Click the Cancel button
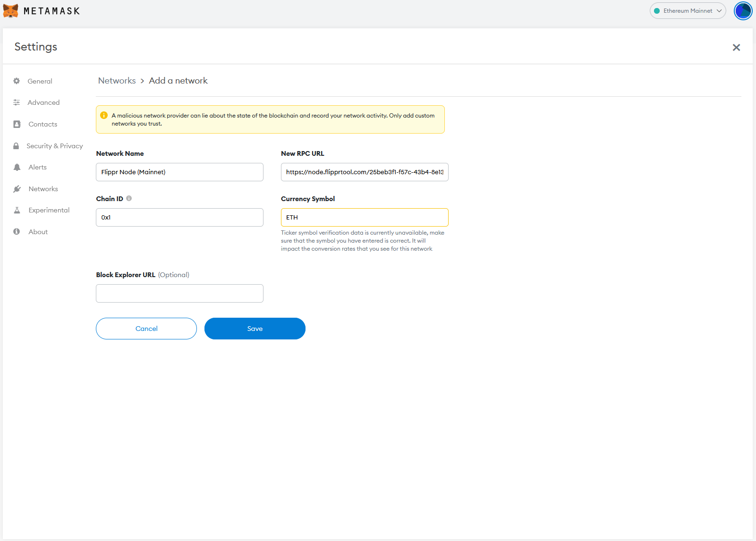756x541 pixels. tap(146, 329)
